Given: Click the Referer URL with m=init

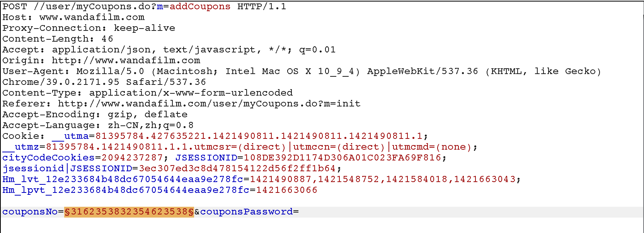Looking at the screenshot, I should click(210, 104).
